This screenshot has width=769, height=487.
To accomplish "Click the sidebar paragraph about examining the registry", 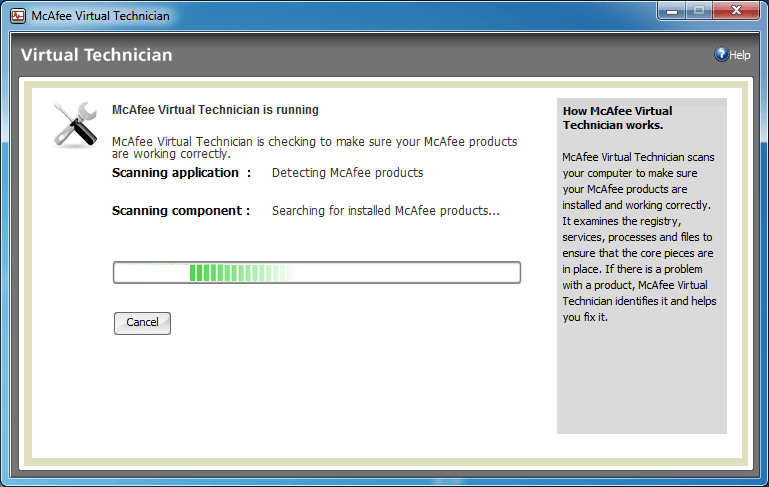I will pyautogui.click(x=639, y=237).
